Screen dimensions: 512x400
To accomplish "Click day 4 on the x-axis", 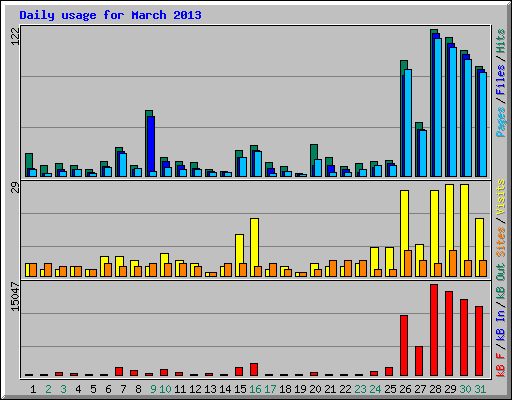I will click(78, 389).
